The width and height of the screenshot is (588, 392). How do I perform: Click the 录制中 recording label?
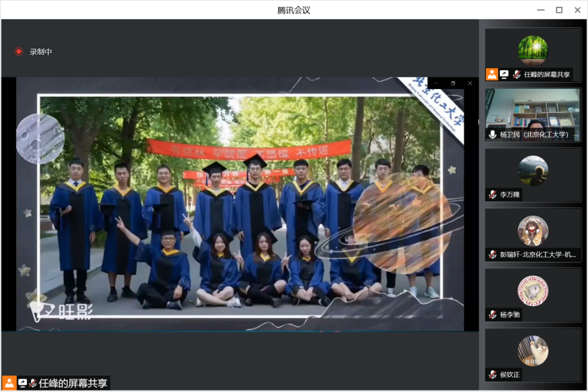click(x=41, y=52)
